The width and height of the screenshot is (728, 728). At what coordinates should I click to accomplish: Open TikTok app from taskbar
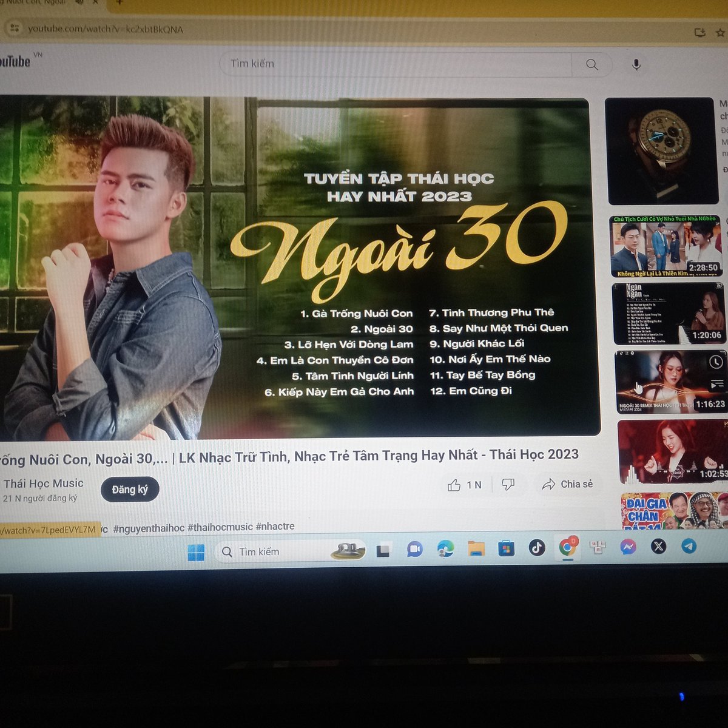[x=537, y=548]
